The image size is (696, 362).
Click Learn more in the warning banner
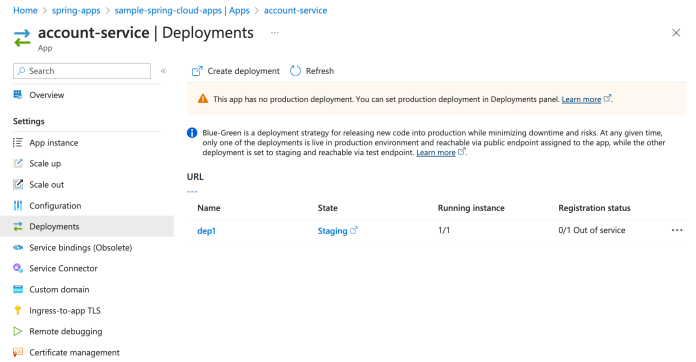(581, 99)
